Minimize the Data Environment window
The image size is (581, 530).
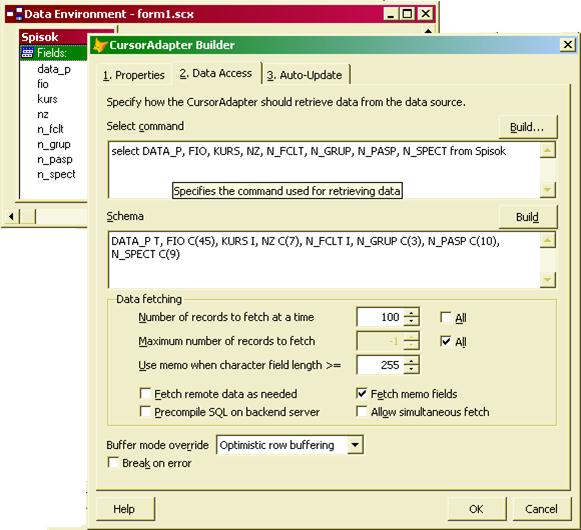(391, 14)
